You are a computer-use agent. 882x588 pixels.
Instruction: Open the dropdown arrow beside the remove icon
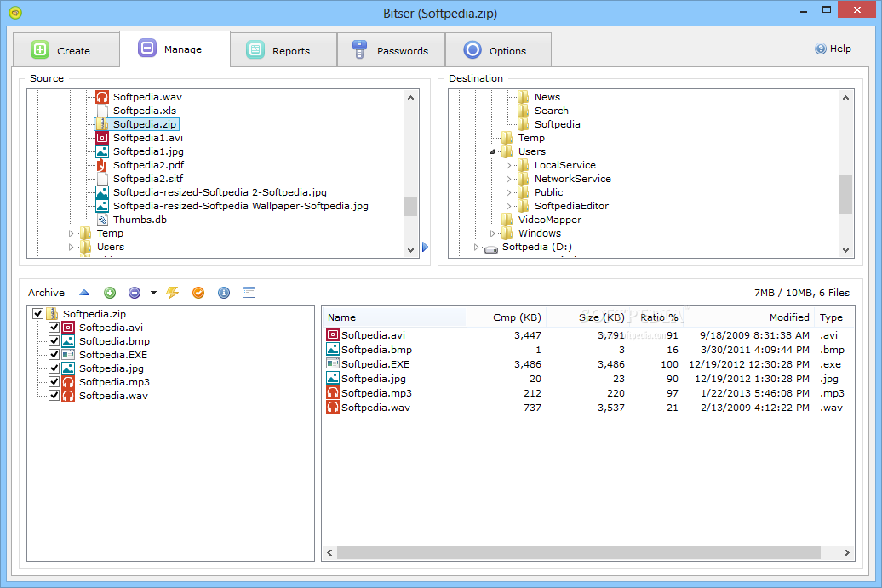pos(153,293)
